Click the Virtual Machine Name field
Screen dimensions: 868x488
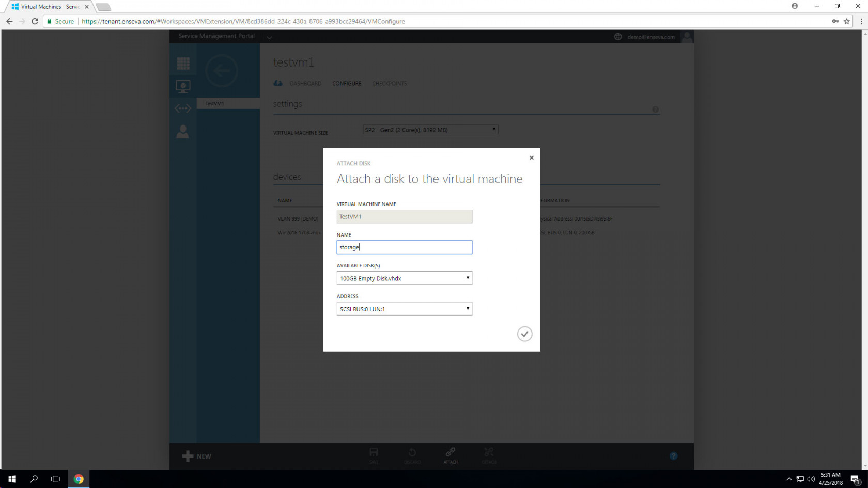(x=404, y=216)
